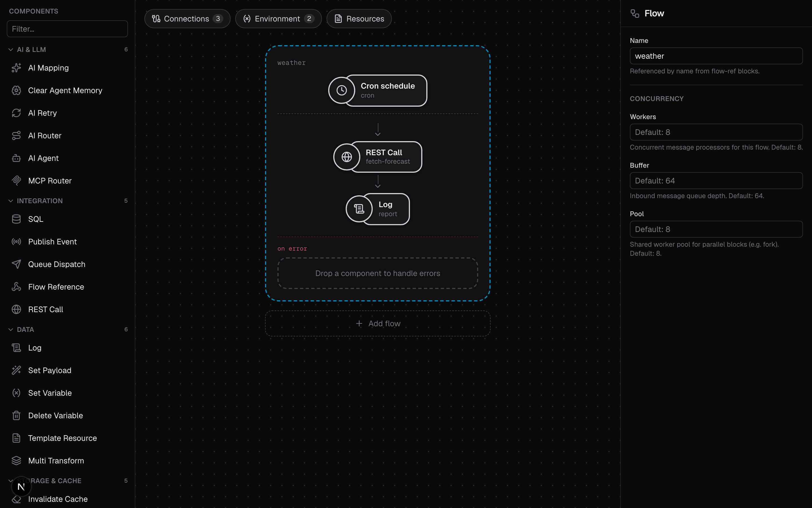Click the Clear Agent Memory label
This screenshot has height=508, width=812.
click(x=65, y=90)
